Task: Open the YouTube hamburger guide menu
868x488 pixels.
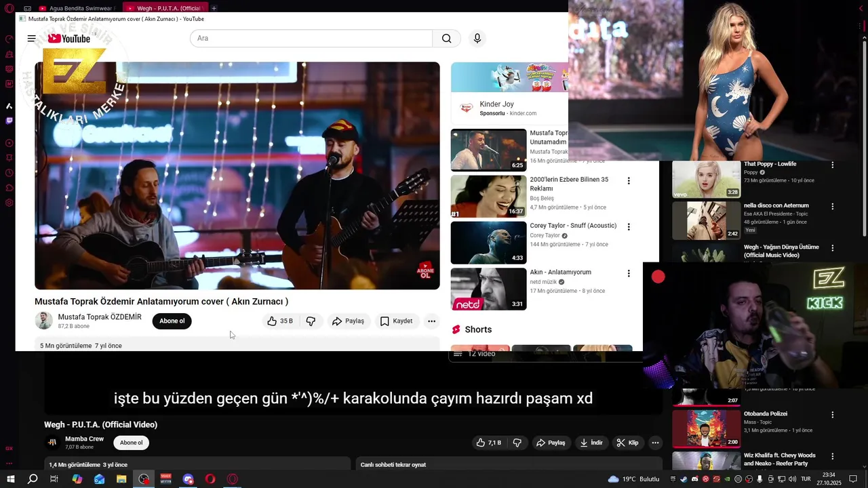Action: coord(31,39)
